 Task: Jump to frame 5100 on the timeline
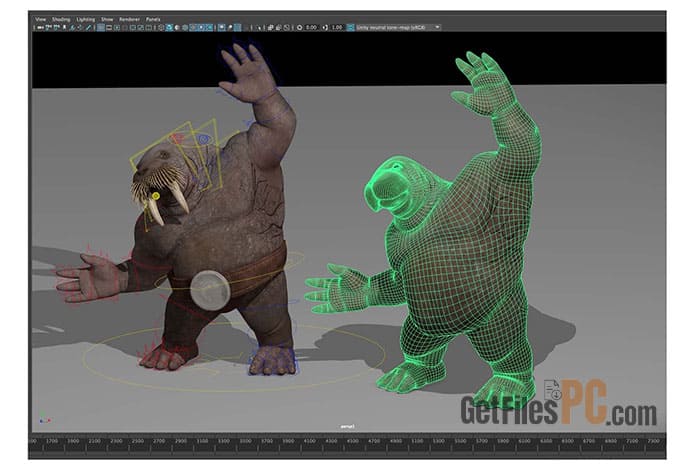[417, 441]
